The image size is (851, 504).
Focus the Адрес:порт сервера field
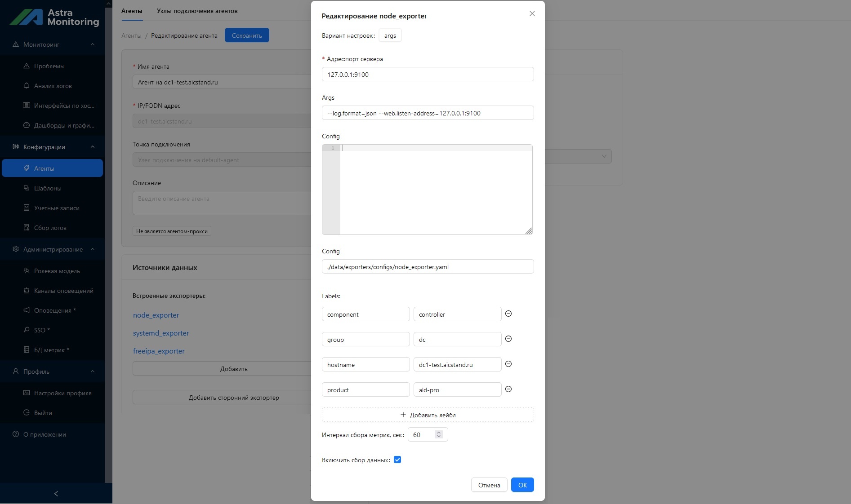[428, 74]
